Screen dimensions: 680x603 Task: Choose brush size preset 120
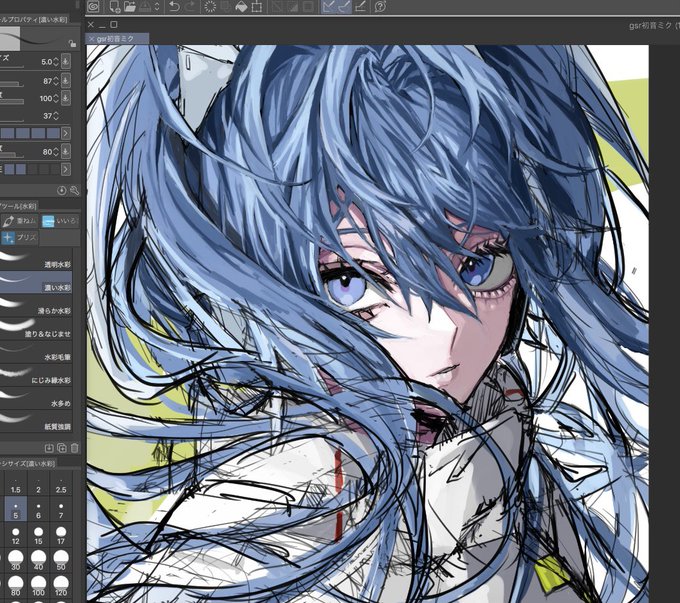(61, 586)
